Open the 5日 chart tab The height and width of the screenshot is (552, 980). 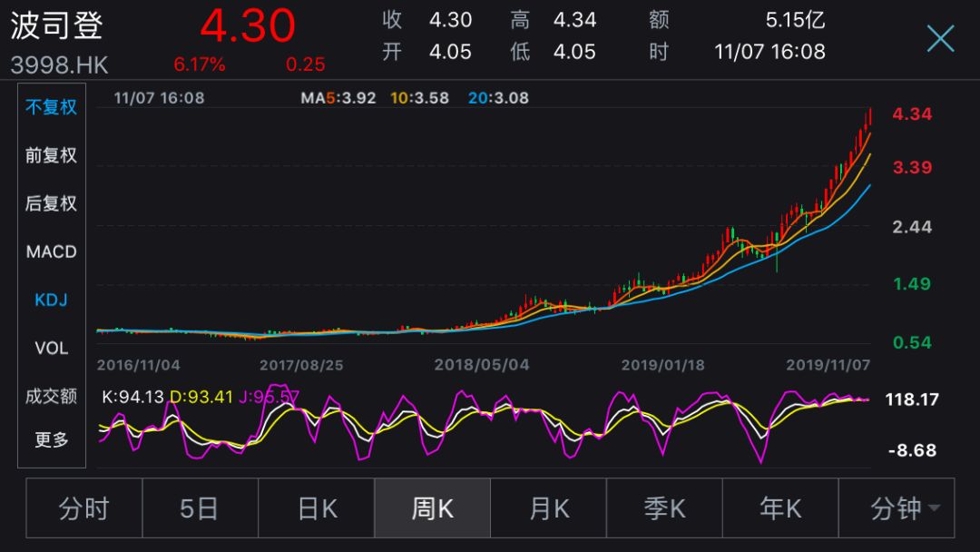click(x=200, y=508)
